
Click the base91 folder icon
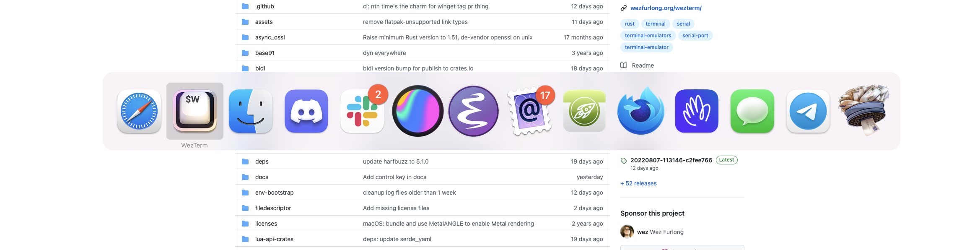pyautogui.click(x=245, y=53)
